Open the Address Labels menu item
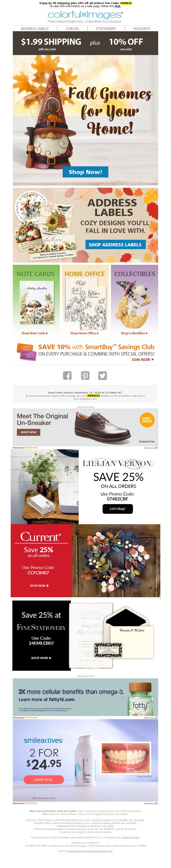This screenshot has height=868, width=171. click(35, 29)
